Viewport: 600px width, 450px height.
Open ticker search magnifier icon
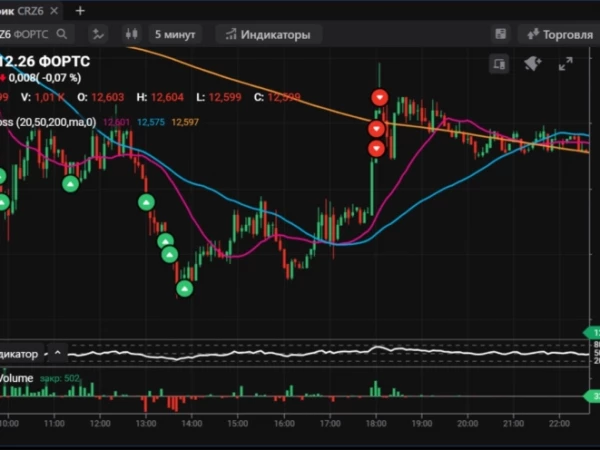click(x=62, y=34)
